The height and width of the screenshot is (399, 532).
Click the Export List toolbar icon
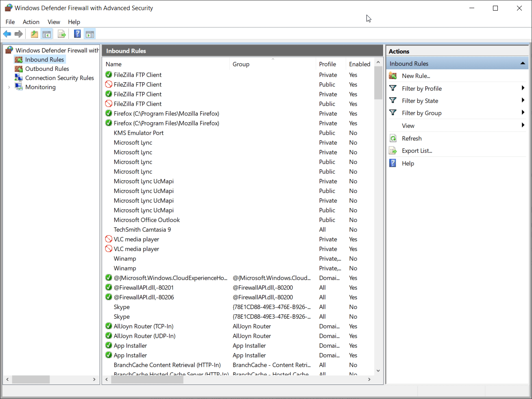pos(62,34)
